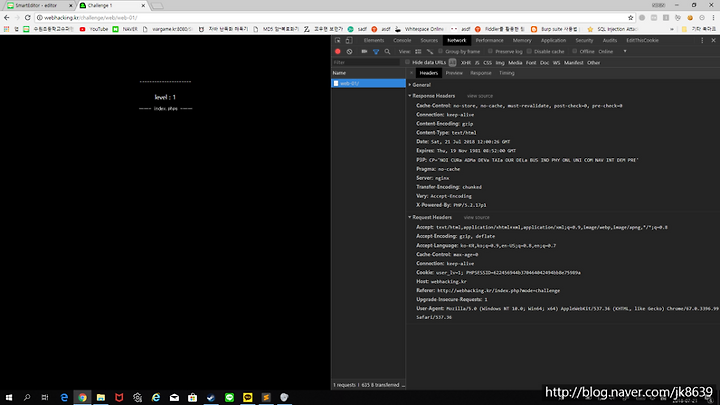Show more bookmarks chevron

672,29
